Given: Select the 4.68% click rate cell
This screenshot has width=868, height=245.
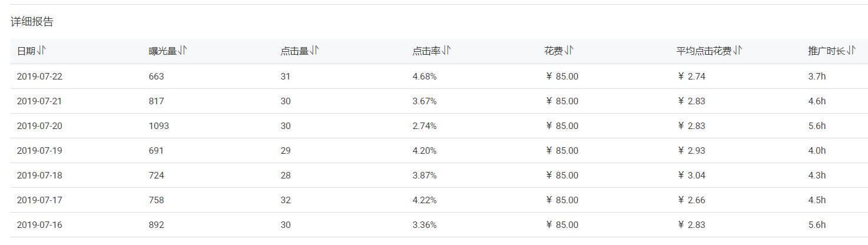Looking at the screenshot, I should coord(425,77).
